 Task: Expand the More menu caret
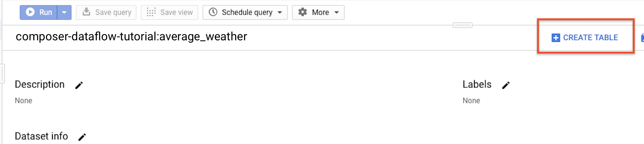pos(337,12)
